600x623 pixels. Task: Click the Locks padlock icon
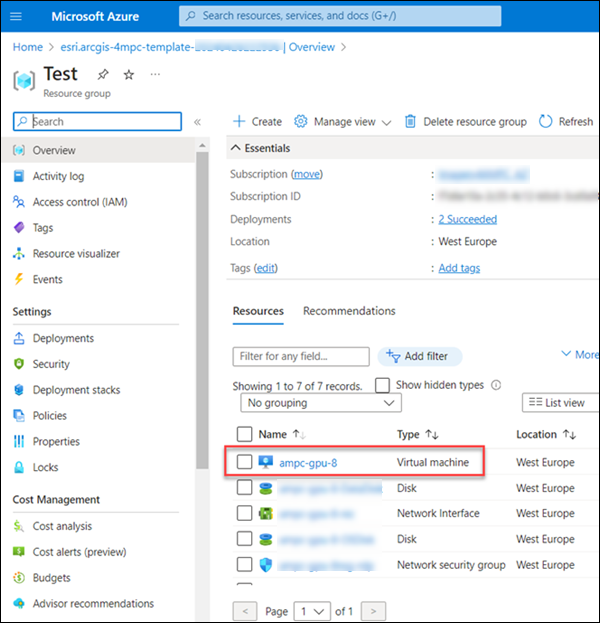19,467
